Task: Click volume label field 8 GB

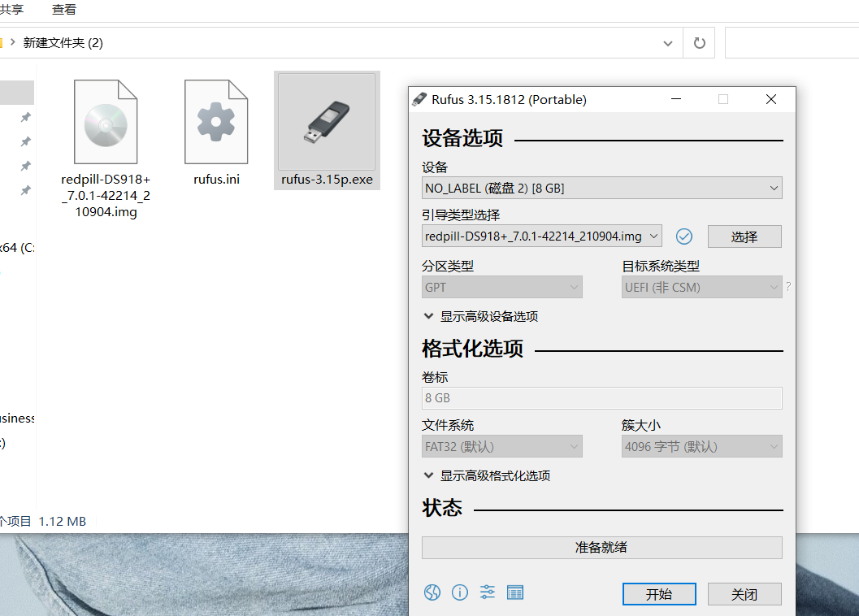Action: [602, 398]
